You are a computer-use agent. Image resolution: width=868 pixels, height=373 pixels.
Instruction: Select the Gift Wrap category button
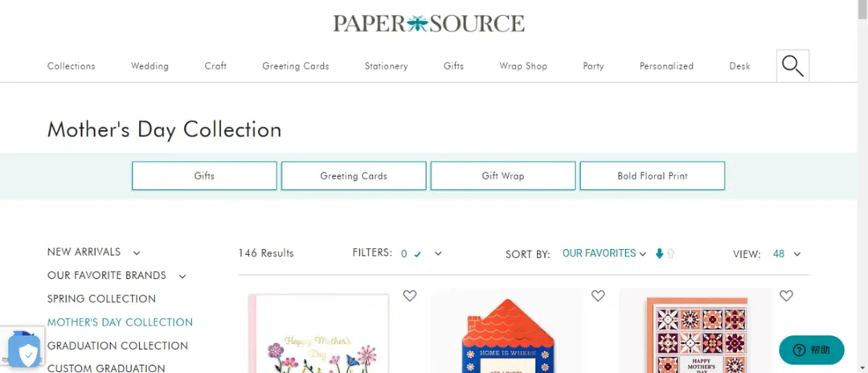[503, 176]
